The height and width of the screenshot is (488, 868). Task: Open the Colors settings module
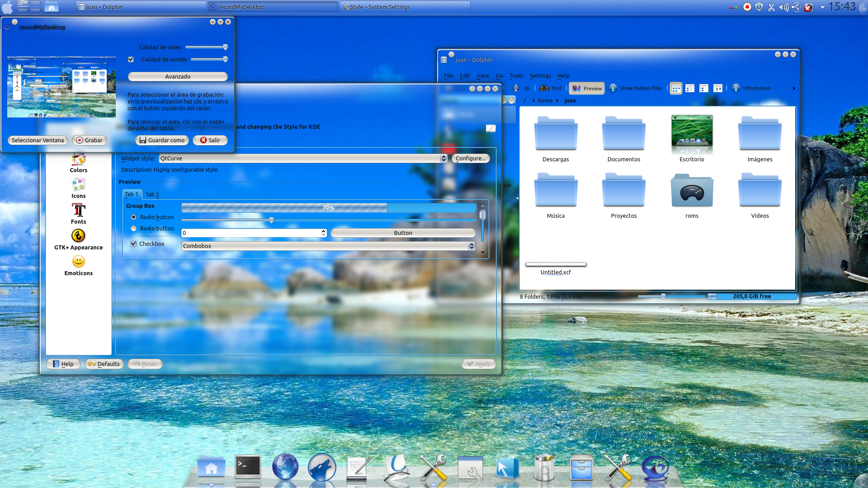[78, 164]
